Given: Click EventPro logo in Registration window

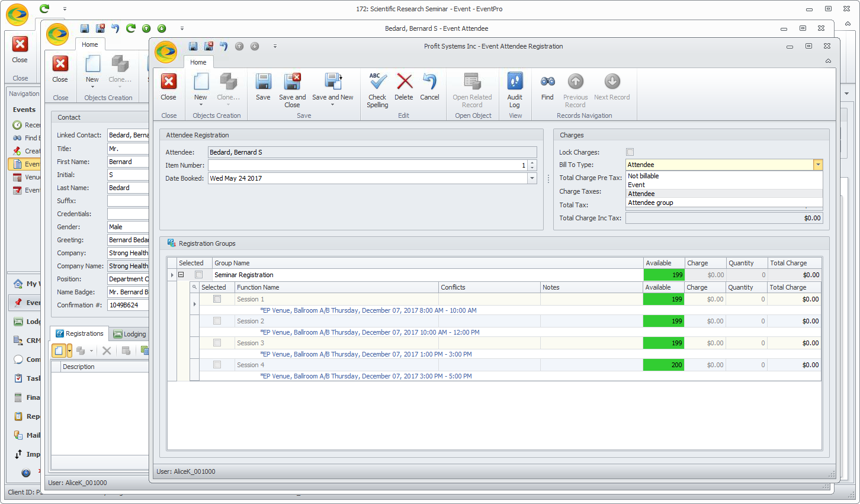Looking at the screenshot, I should 166,52.
